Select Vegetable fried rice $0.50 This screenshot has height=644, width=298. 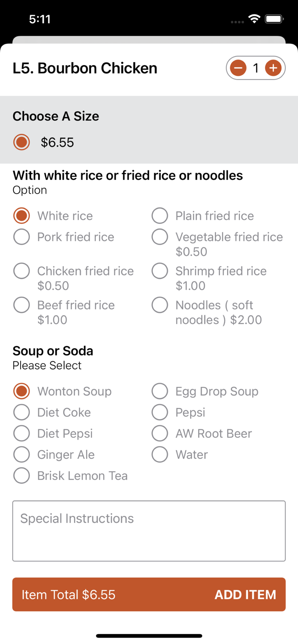(x=160, y=237)
